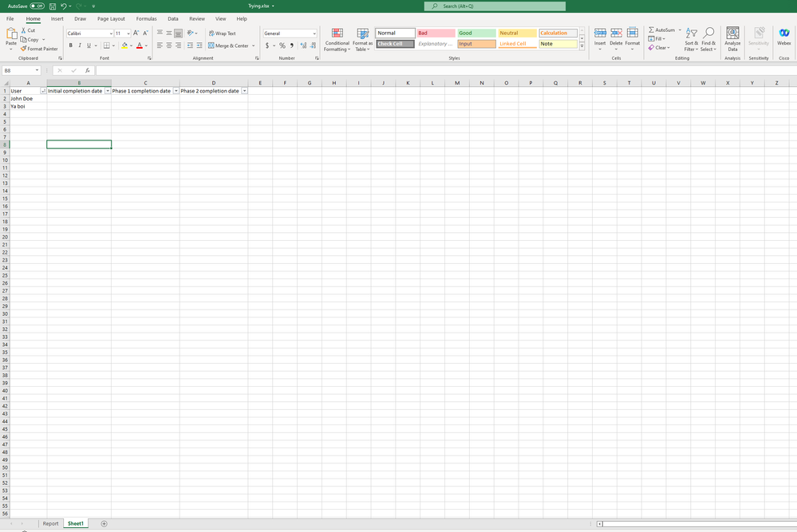Click the Delete cells icon
The image size is (797, 532).
(x=616, y=33)
